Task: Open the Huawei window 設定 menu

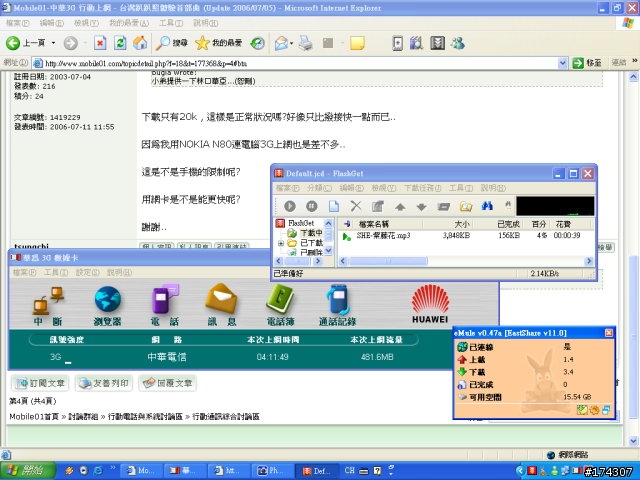Action: pyautogui.click(x=87, y=272)
